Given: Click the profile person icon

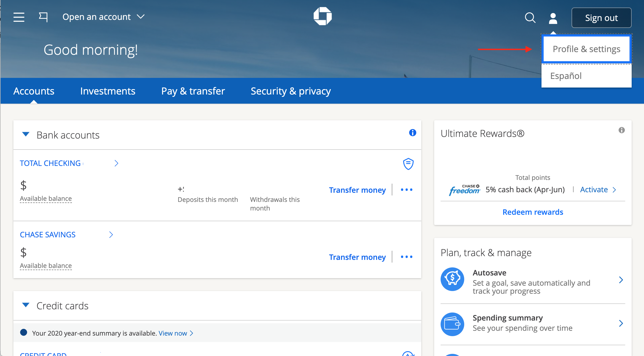Looking at the screenshot, I should [x=553, y=18].
